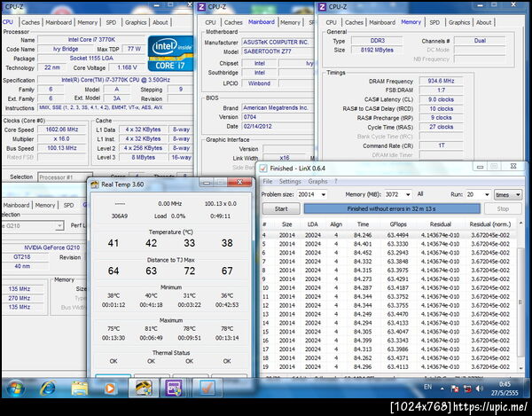The width and height of the screenshot is (532, 416).
Task: Open Windows Media Player from the taskbar
Action: [x=110, y=389]
